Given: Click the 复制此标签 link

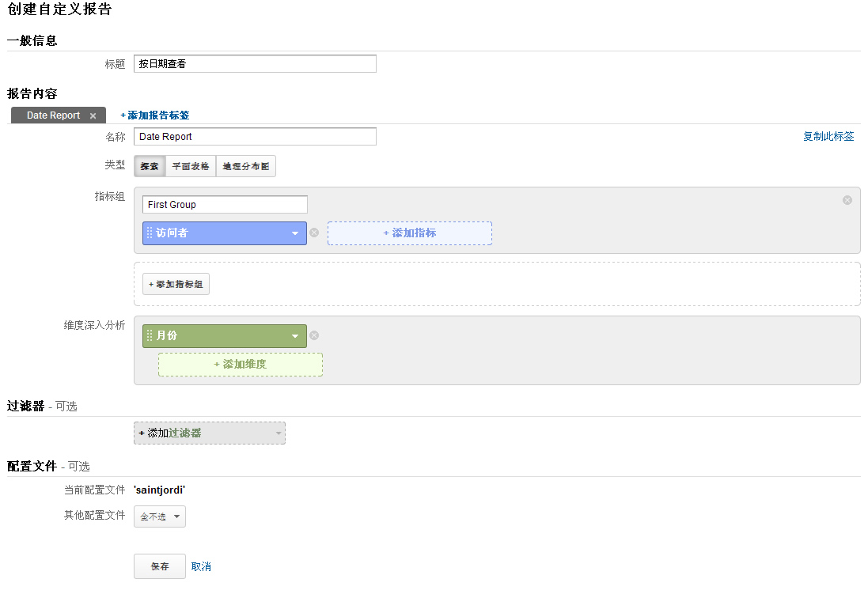Looking at the screenshot, I should point(828,136).
